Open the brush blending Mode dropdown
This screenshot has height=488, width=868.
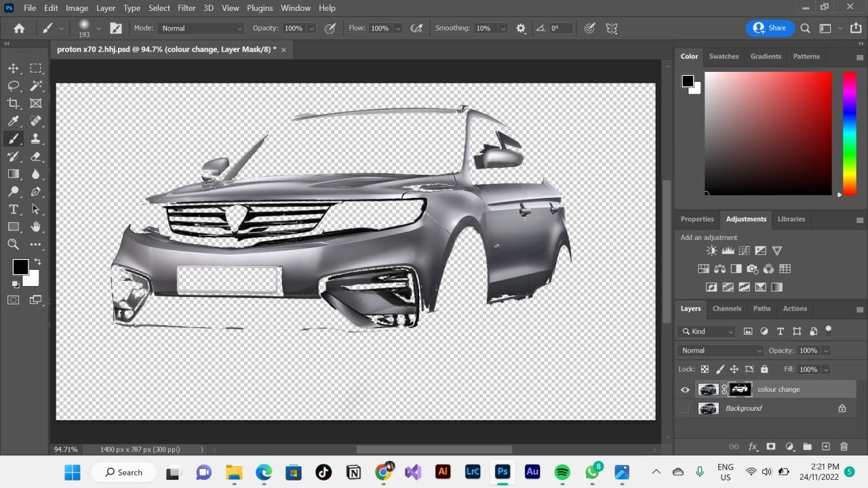[x=200, y=28]
